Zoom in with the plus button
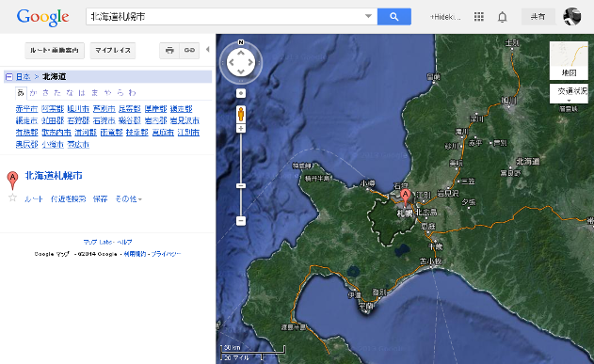Image resolution: width=594 pixels, height=364 pixels. 241,129
